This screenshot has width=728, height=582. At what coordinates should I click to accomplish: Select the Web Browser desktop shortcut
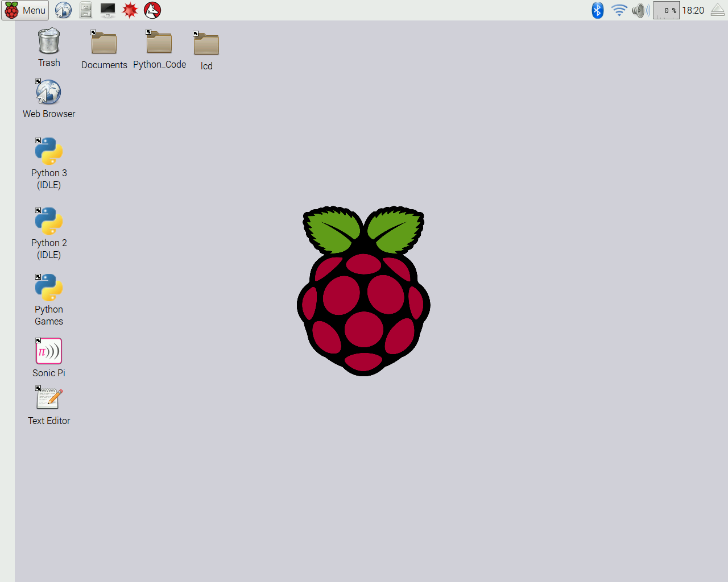point(49,98)
